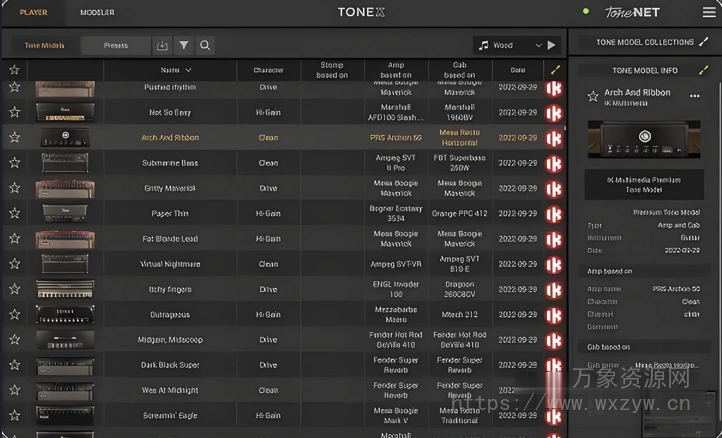Screen dimensions: 722x438
Task: Select the Dark Black Super row
Action: point(284,365)
